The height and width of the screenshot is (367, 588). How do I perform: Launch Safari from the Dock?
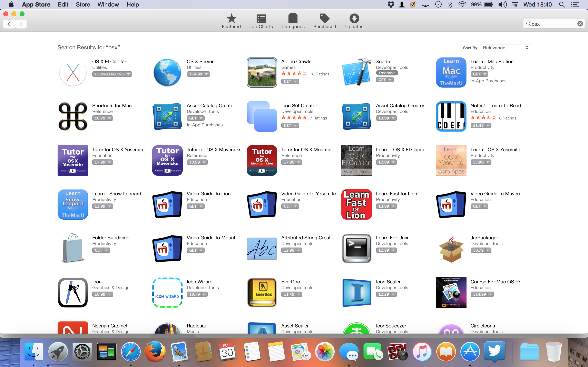131,352
